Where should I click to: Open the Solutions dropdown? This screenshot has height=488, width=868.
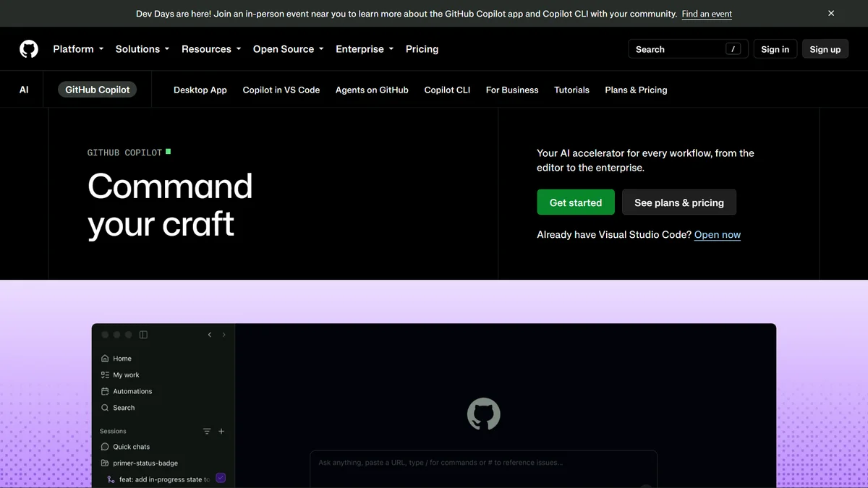pyautogui.click(x=142, y=49)
